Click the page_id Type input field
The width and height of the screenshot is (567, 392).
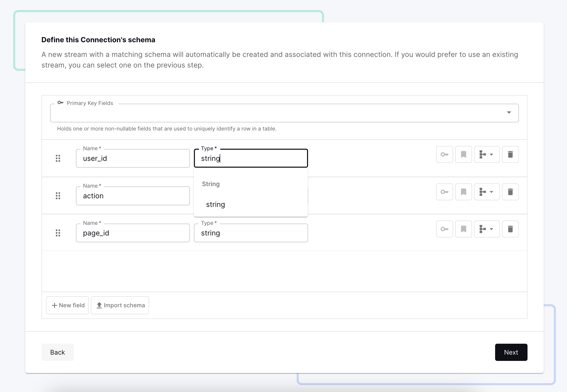point(251,233)
